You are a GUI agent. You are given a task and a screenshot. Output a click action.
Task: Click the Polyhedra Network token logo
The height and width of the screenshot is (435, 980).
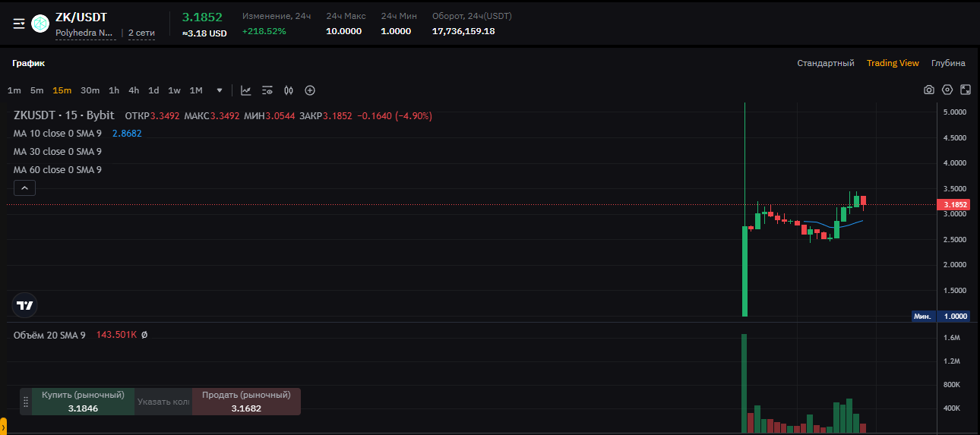coord(40,24)
